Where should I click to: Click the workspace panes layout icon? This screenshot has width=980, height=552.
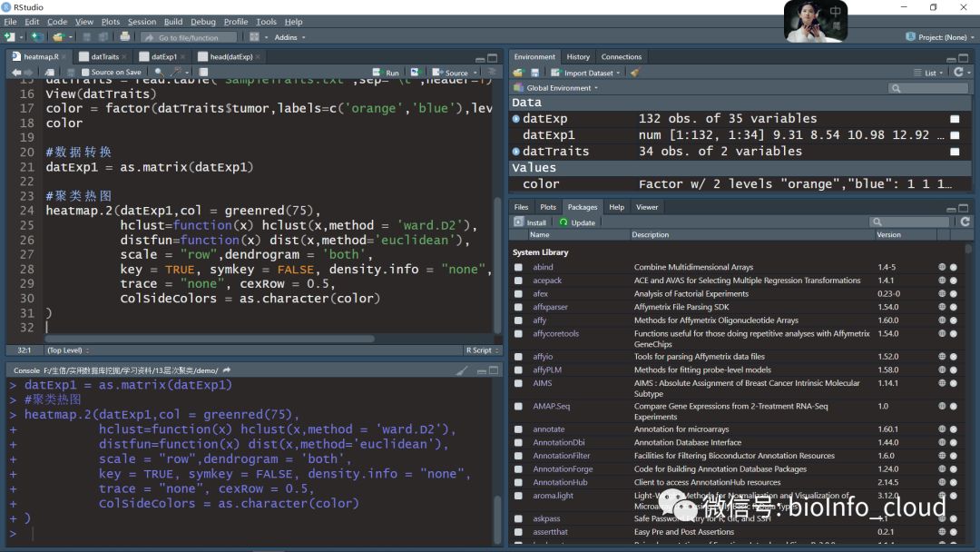(x=254, y=37)
